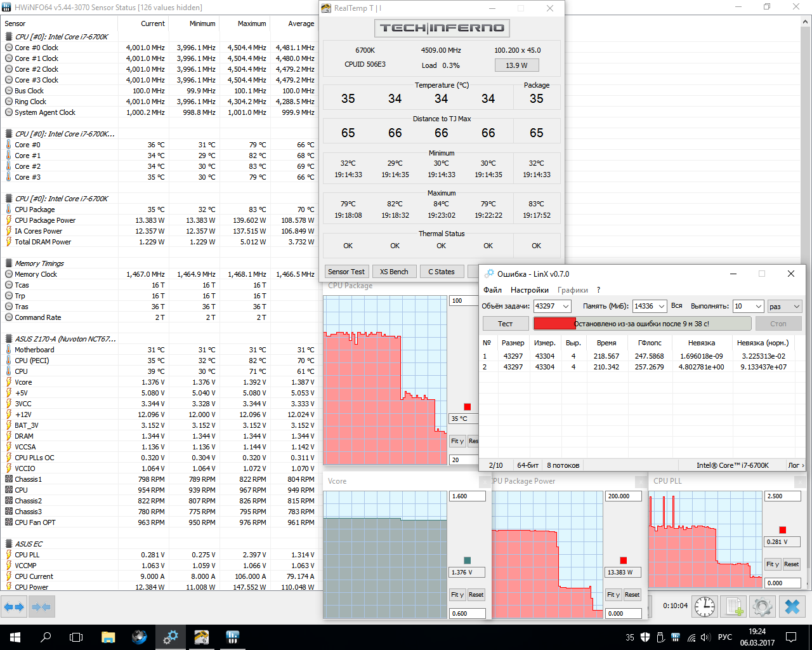This screenshot has width=812, height=650.
Task: Open the taskbar search magnifier
Action: pyautogui.click(x=46, y=637)
